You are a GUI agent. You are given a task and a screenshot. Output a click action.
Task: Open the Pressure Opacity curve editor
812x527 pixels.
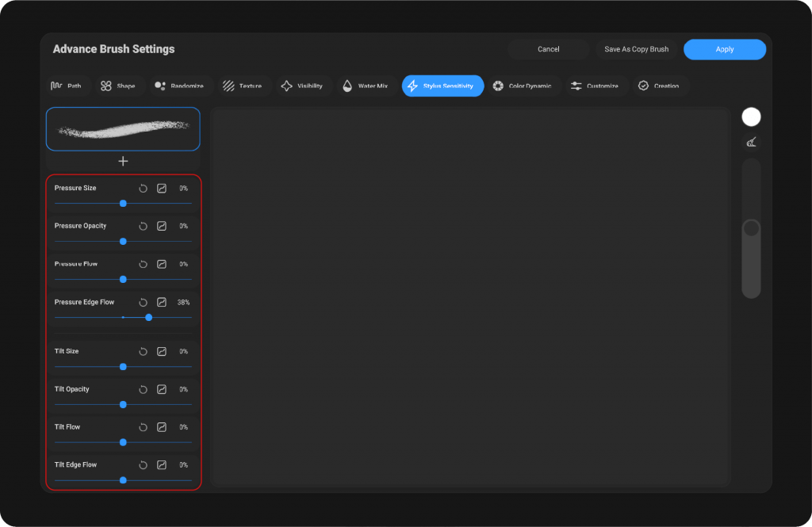[x=162, y=227]
